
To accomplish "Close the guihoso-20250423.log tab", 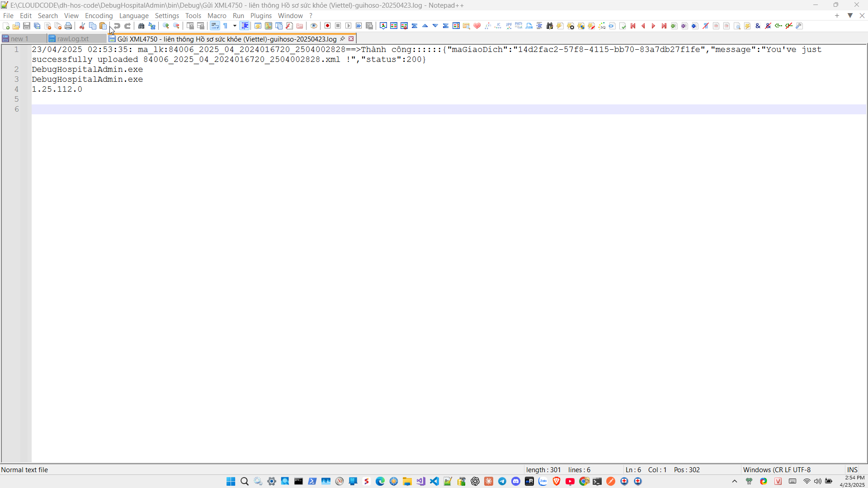I will pos(351,39).
